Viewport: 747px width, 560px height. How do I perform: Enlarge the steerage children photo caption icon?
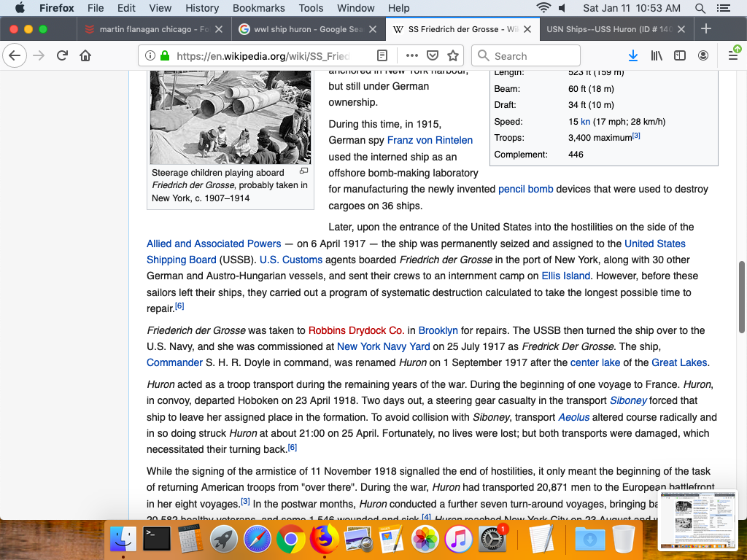pos(304,171)
